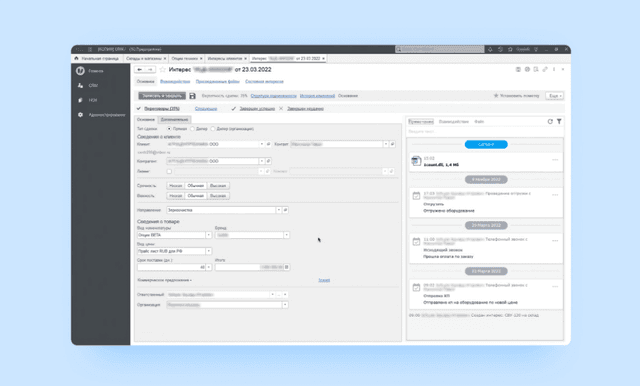This screenshot has width=640, height=386.
Task: Set Срочность to Высокая
Action: tap(218, 186)
